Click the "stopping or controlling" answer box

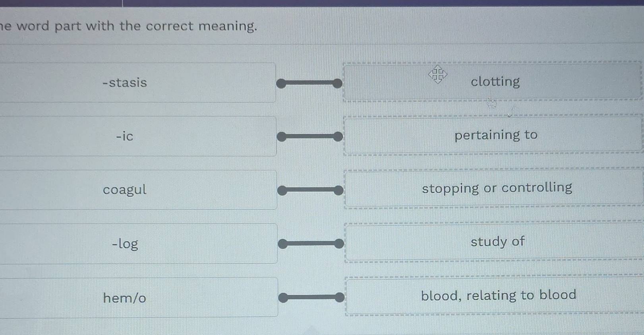click(497, 188)
